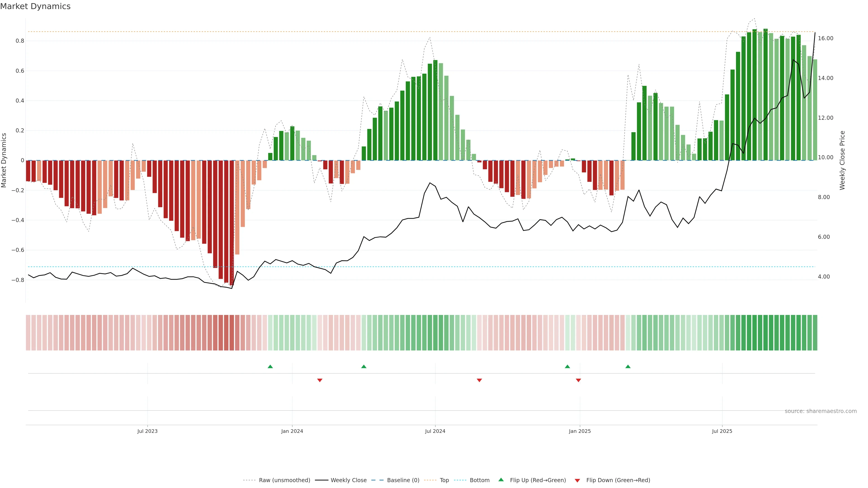Hide the Bottom threshold line via its legend entry

pyautogui.click(x=479, y=480)
